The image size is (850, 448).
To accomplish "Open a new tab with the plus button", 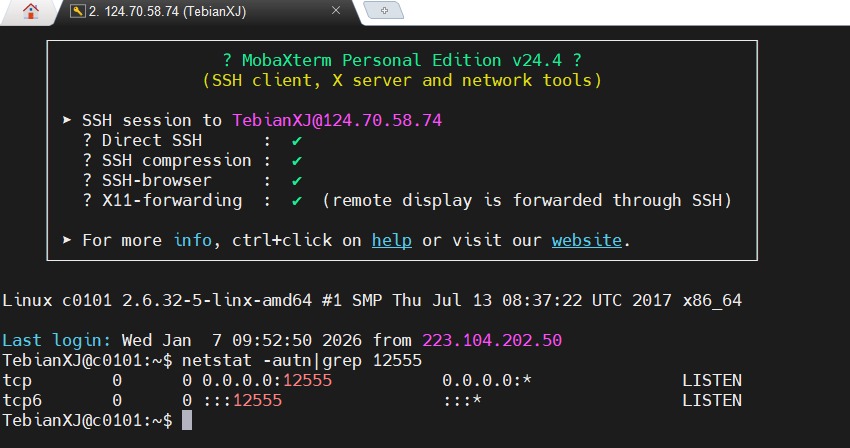I will [x=384, y=11].
